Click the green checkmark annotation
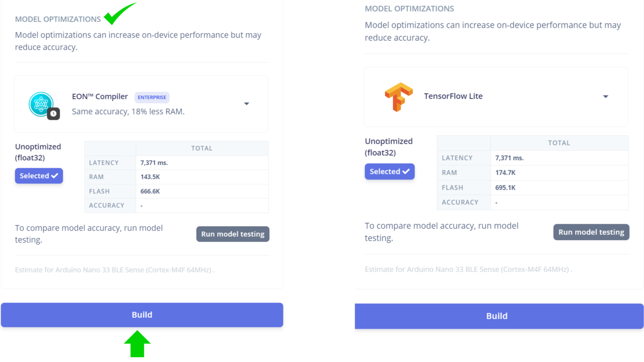 coord(120,13)
